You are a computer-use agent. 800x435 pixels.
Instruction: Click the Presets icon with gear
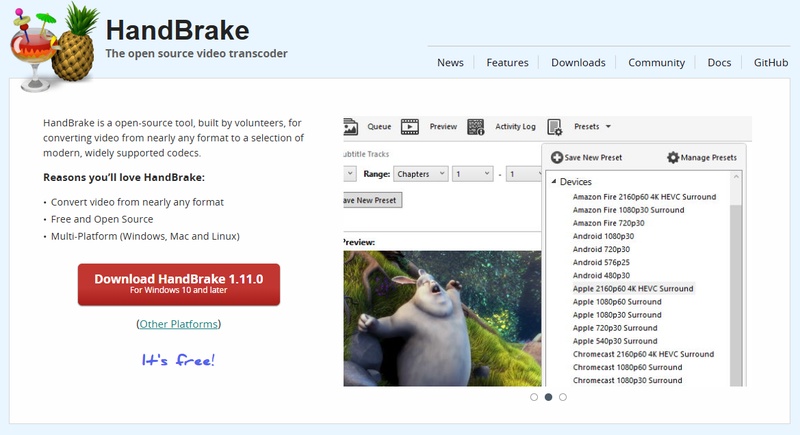555,127
